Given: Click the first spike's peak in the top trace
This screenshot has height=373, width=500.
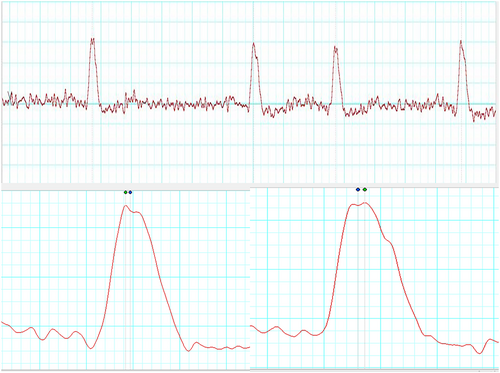Looking at the screenshot, I should pos(92,39).
